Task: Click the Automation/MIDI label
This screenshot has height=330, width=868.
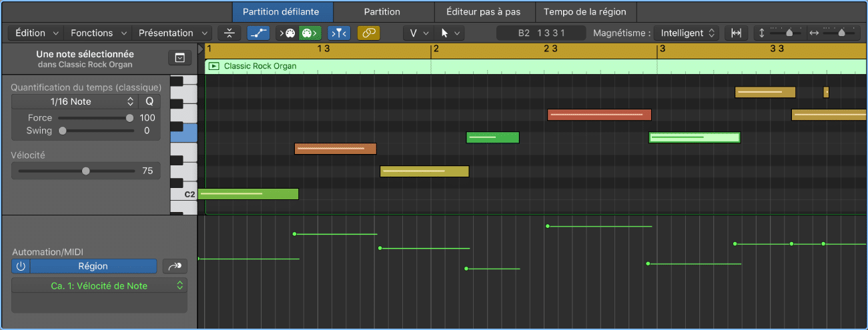Action: (48, 251)
